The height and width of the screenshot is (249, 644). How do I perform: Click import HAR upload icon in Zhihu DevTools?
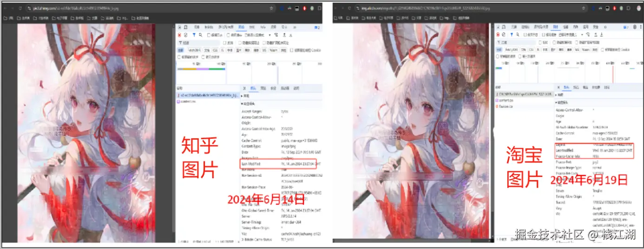[x=284, y=35]
